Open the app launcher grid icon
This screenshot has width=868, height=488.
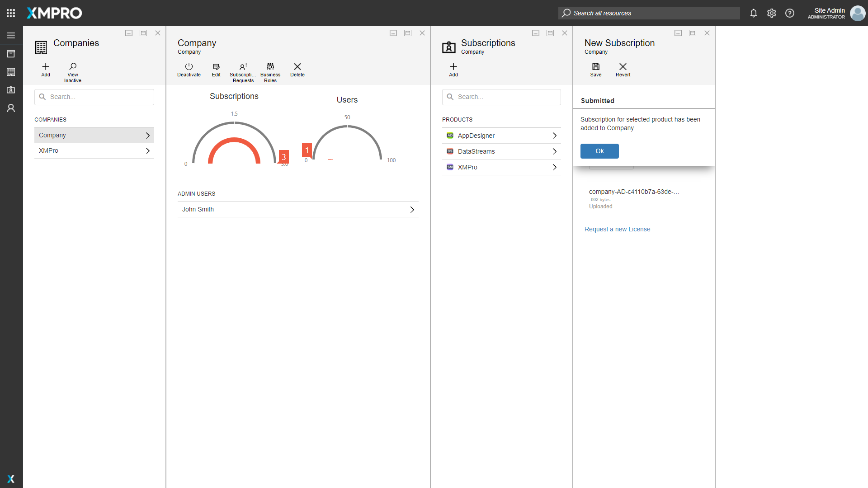11,13
